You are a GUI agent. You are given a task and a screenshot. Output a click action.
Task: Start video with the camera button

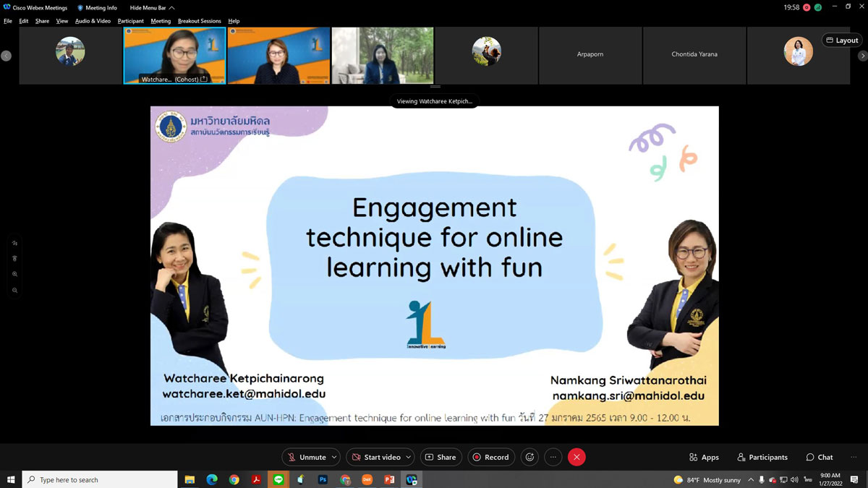point(375,457)
